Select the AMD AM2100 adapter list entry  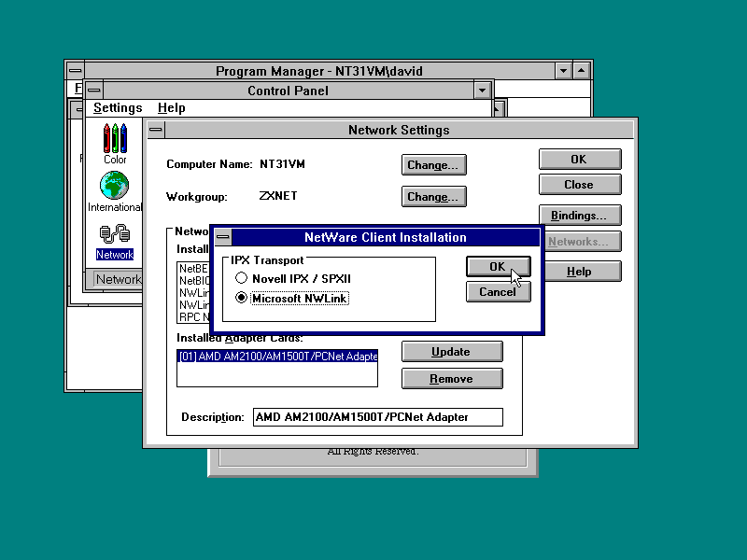(x=277, y=357)
